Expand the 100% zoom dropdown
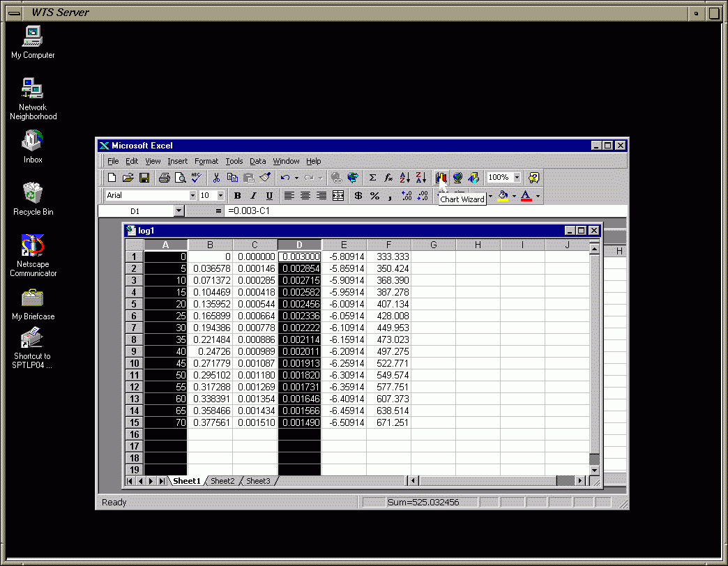The height and width of the screenshot is (566, 728). 517,178
